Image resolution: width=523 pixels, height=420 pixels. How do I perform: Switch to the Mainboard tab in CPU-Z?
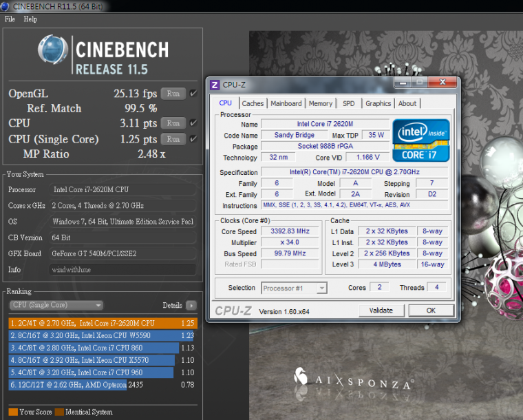point(286,103)
